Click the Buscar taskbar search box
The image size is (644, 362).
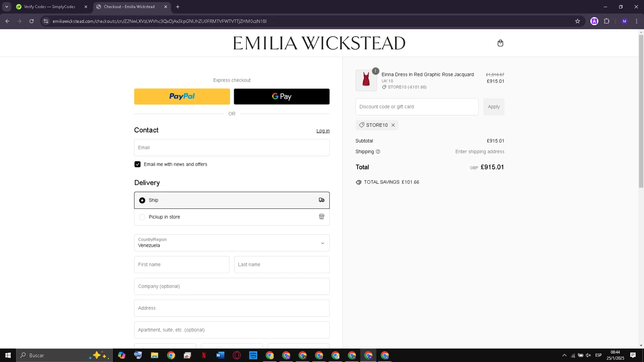(64, 355)
